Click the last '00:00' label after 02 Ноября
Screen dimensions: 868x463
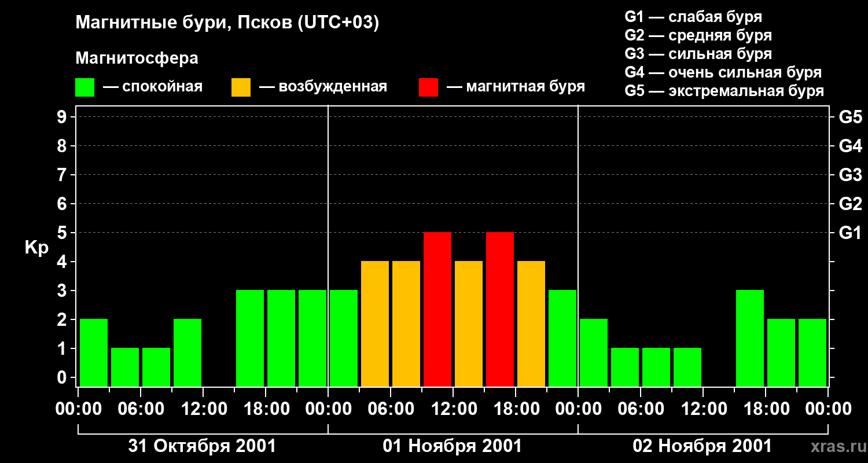tap(828, 409)
